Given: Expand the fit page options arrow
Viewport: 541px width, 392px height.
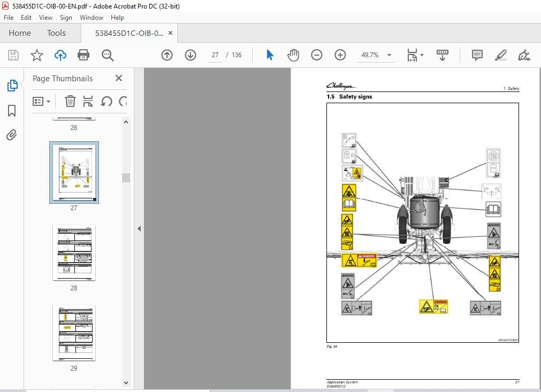Looking at the screenshot, I should point(422,55).
